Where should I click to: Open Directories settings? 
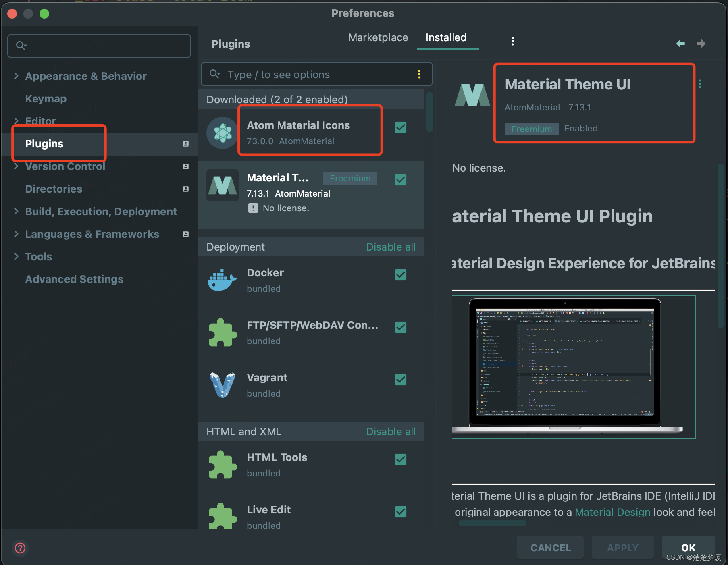point(54,189)
